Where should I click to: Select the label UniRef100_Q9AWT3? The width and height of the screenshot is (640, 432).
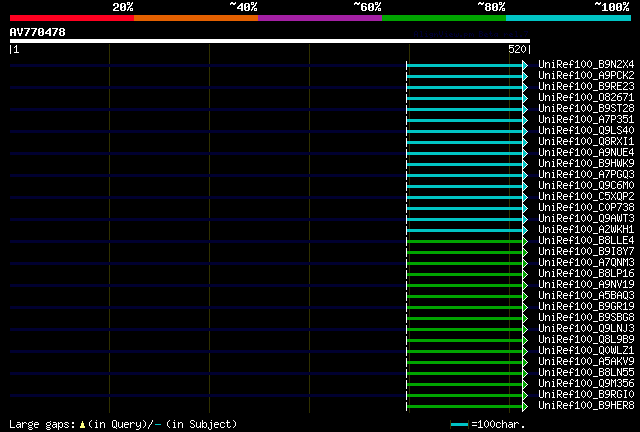click(x=586, y=218)
